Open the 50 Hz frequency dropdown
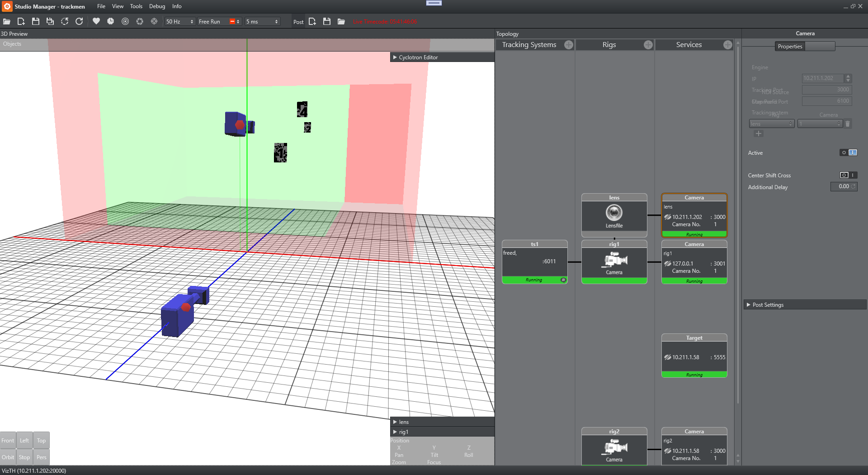The height and width of the screenshot is (475, 868). coord(179,22)
